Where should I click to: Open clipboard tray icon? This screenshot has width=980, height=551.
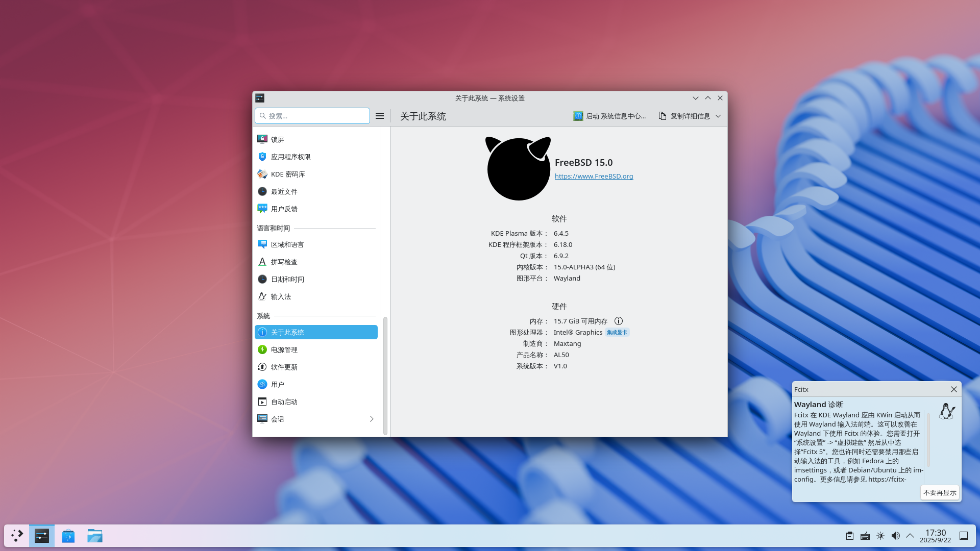850,536
